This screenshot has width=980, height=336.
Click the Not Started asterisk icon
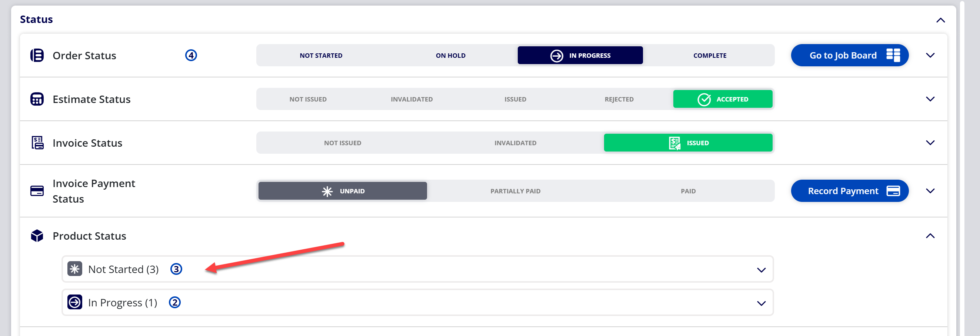74,269
